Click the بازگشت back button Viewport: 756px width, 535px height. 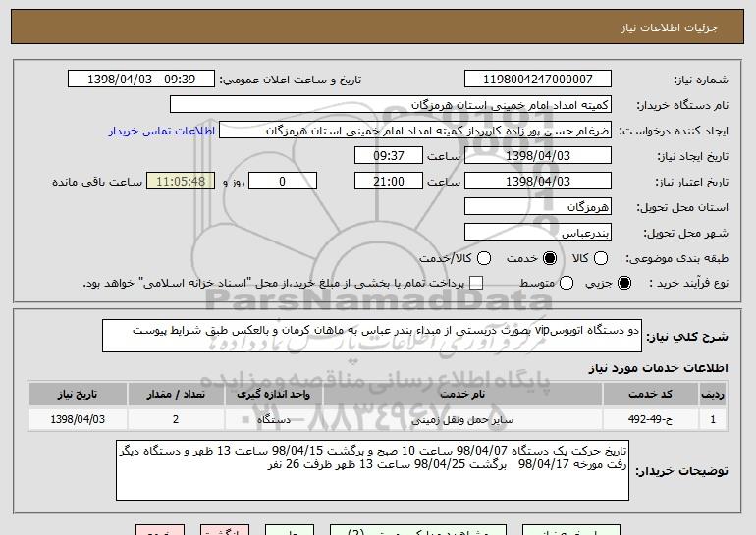pos(225,530)
